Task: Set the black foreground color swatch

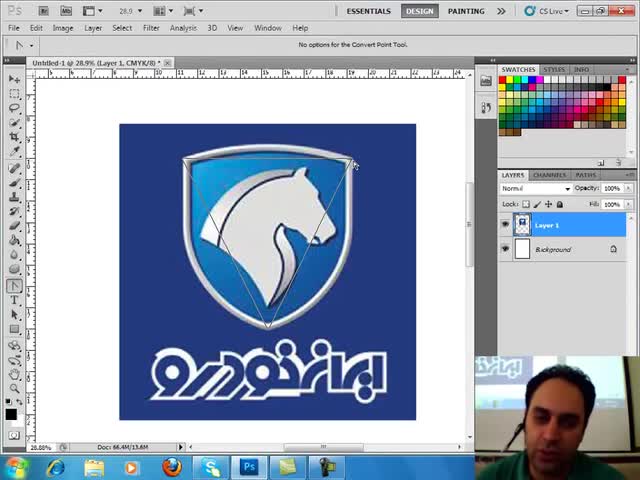Action: coord(11,414)
